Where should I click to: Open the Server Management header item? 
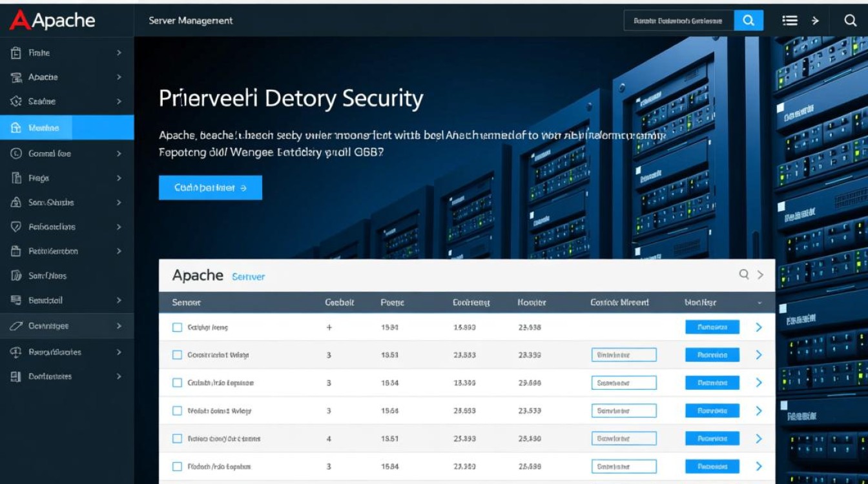tap(191, 21)
